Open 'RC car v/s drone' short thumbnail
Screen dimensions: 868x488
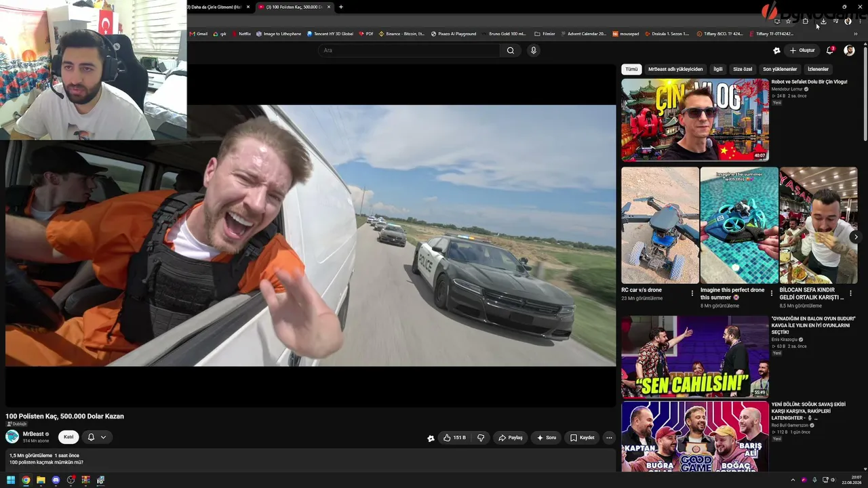(x=660, y=226)
